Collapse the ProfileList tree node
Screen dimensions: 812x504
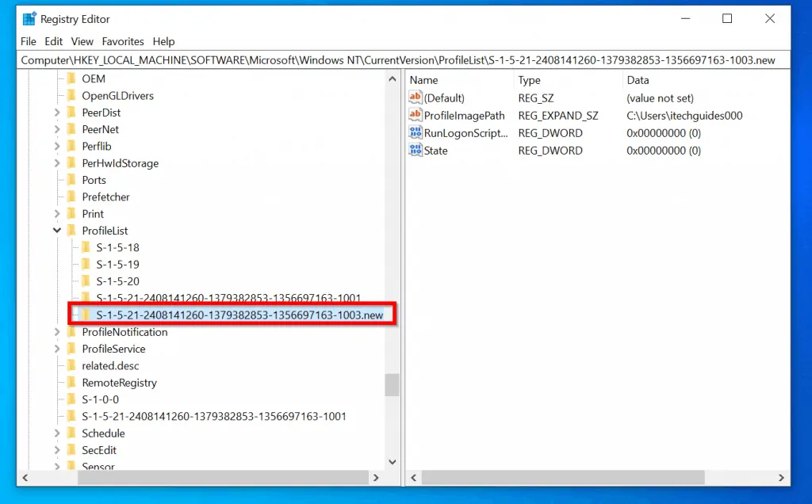57,231
